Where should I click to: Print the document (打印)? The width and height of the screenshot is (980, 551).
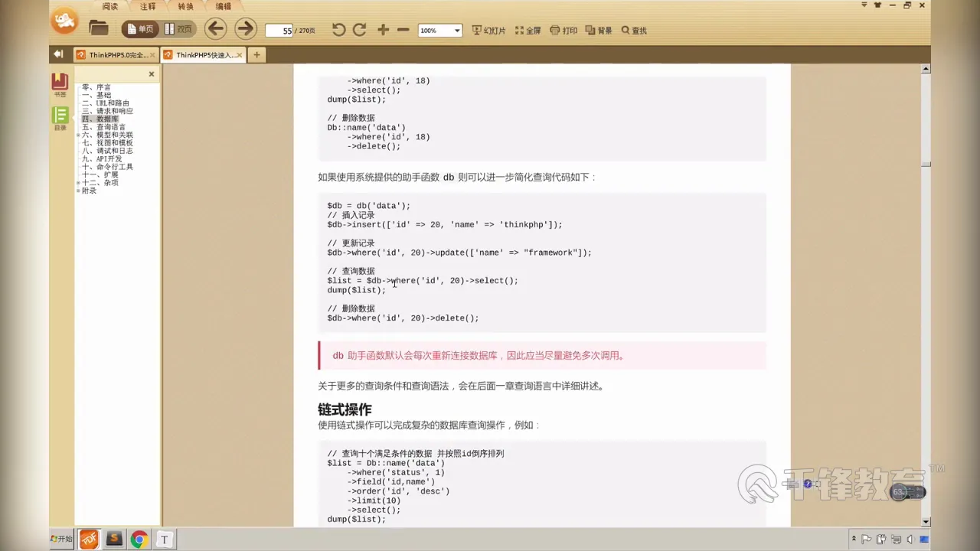tap(564, 31)
